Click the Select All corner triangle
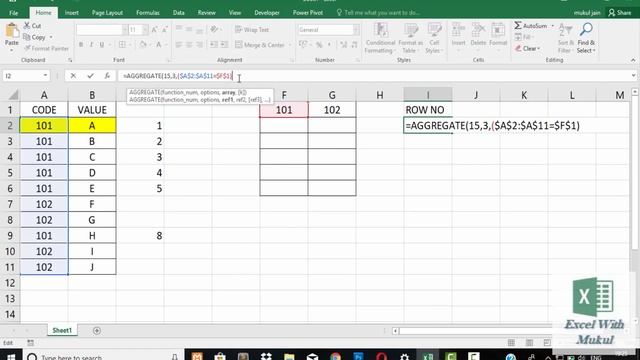 coord(13,96)
